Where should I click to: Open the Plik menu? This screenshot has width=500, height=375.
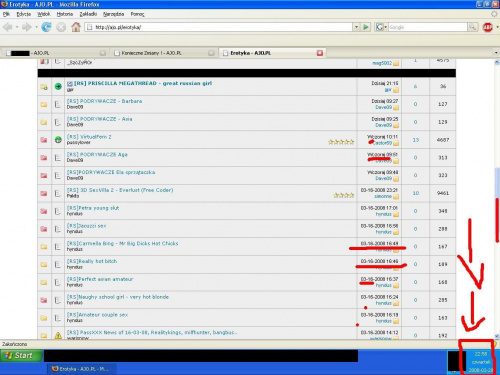(6, 14)
